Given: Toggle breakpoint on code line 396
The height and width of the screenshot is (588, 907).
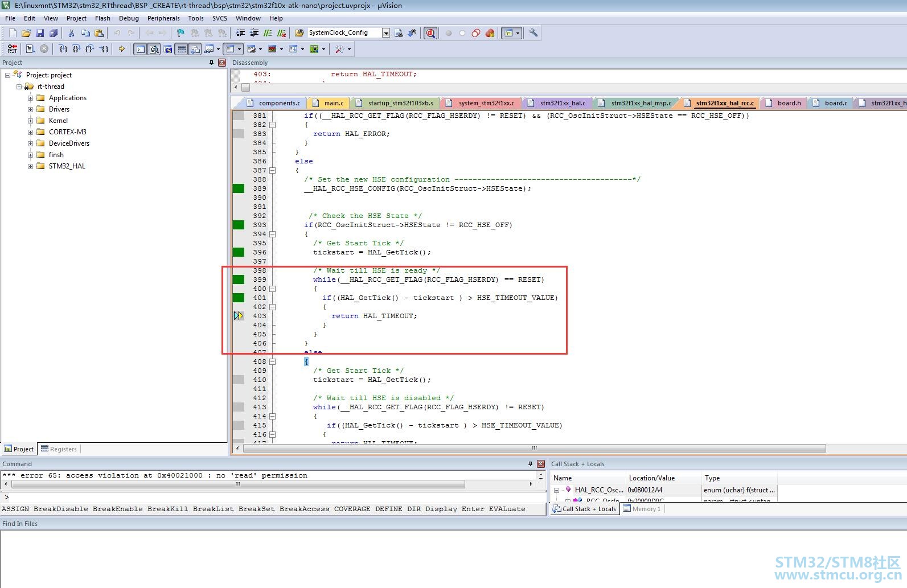Looking at the screenshot, I should point(239,252).
